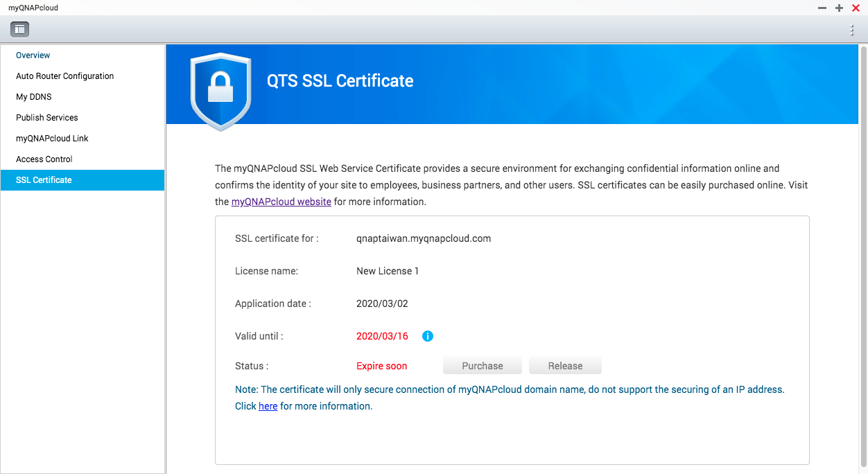Toggle the sidebar panel icon
Viewport: 868px width, 474px height.
pos(19,29)
